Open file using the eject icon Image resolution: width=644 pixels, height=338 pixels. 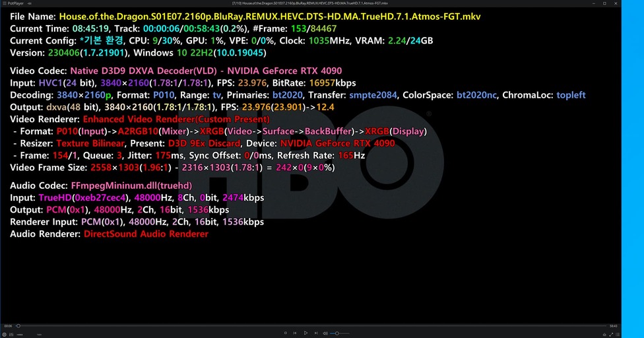[x=604, y=334]
